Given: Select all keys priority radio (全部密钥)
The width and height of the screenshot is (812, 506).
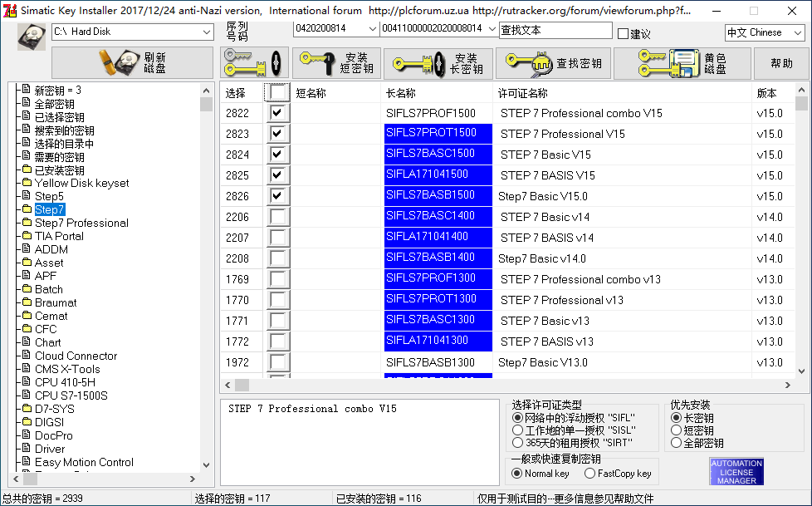Looking at the screenshot, I should pos(675,443).
